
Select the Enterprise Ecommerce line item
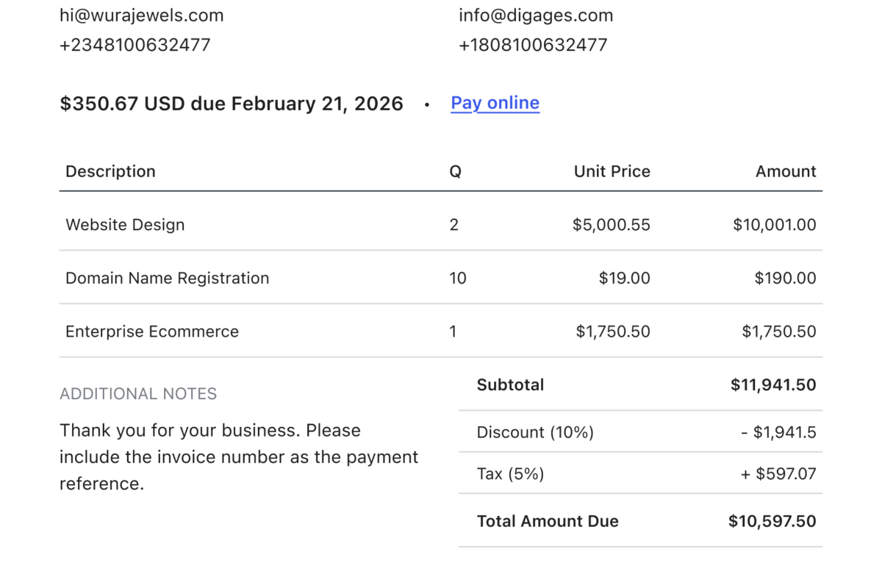click(x=152, y=331)
